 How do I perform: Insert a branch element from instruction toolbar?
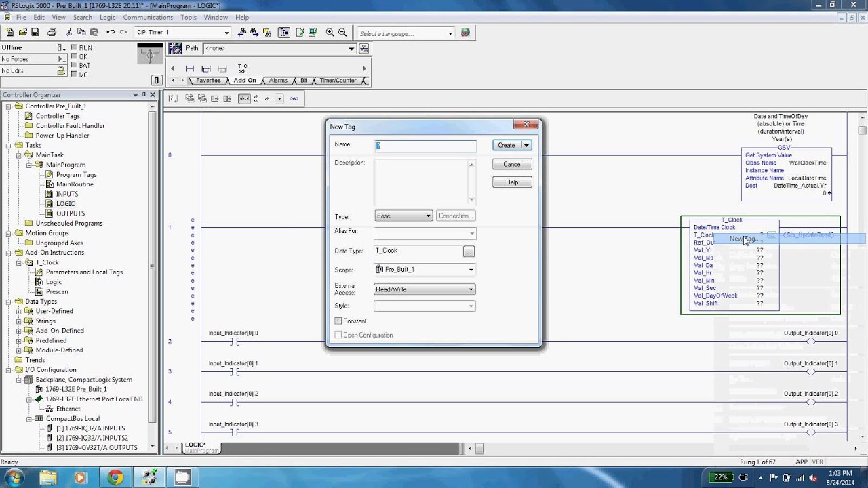[x=206, y=68]
